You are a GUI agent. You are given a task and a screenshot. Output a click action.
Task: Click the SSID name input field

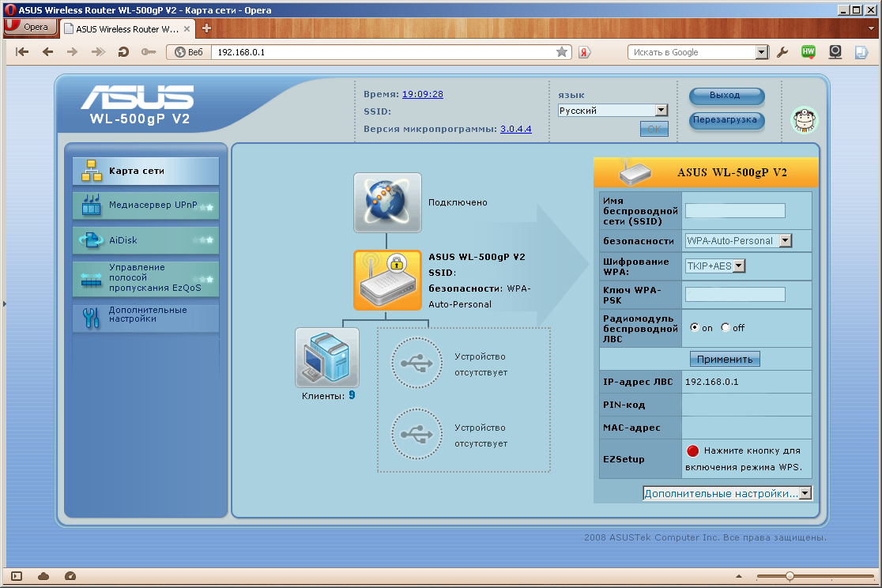point(735,210)
